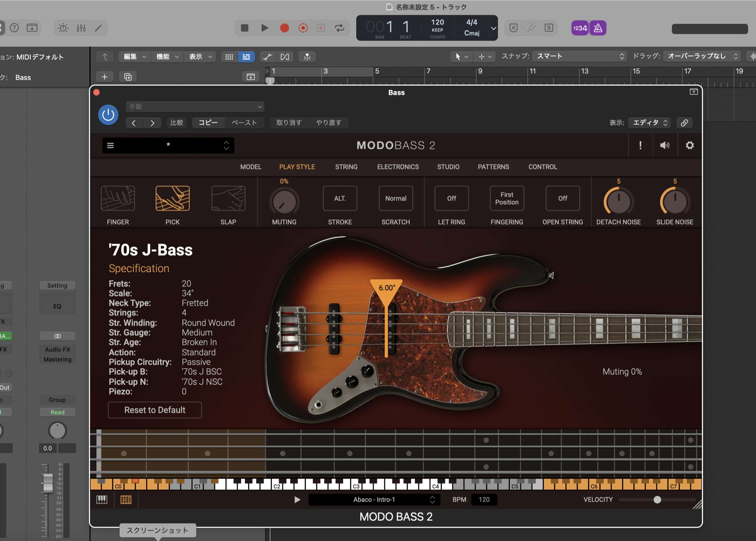Start playback with Logic play button

265,28
